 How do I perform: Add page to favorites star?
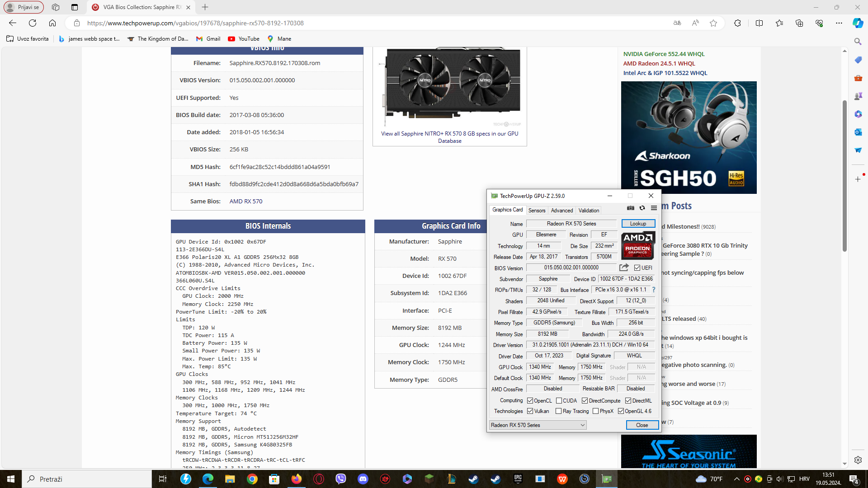[713, 23]
